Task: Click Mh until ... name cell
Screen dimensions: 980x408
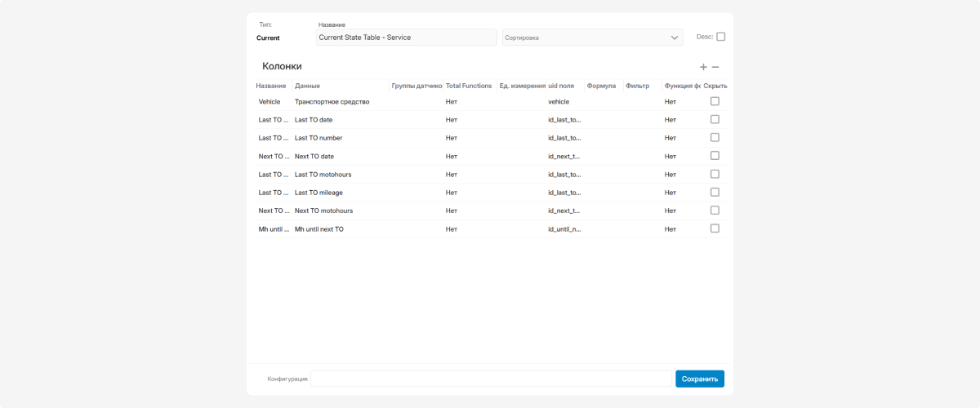Action: pos(274,229)
